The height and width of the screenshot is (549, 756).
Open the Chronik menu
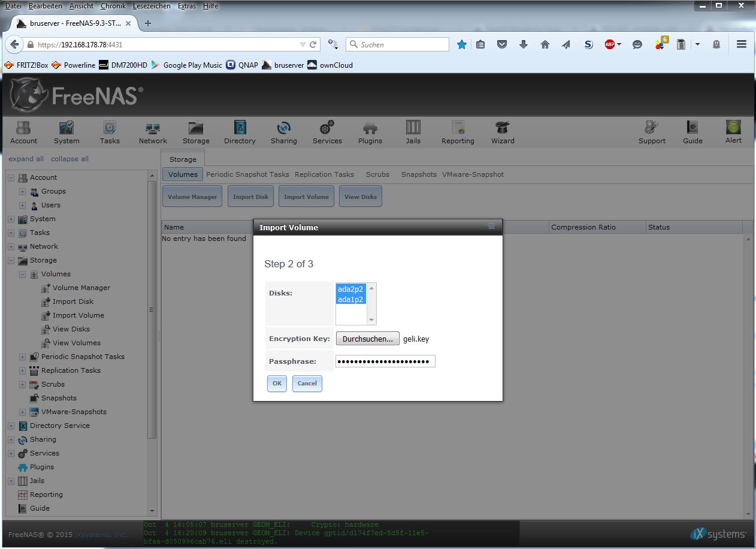[113, 6]
